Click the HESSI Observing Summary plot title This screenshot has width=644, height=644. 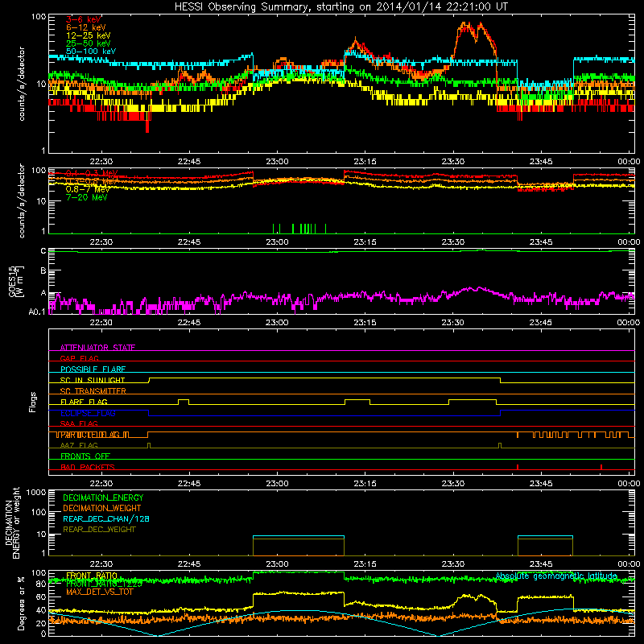pyautogui.click(x=341, y=6)
